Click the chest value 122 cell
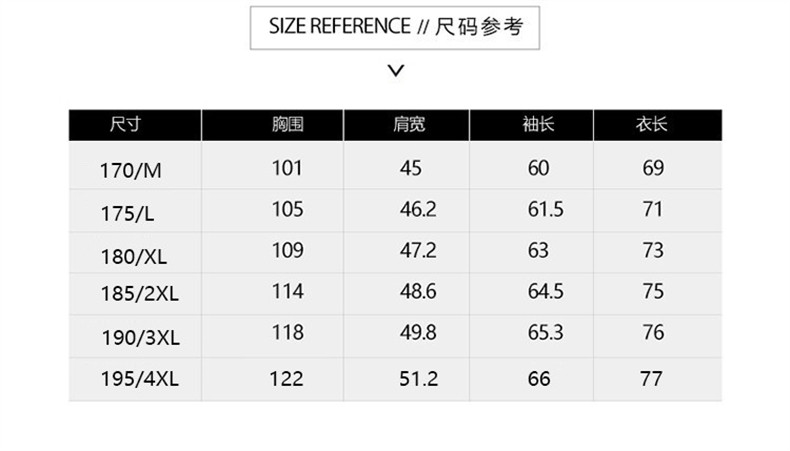This screenshot has height=451, width=790. click(287, 379)
